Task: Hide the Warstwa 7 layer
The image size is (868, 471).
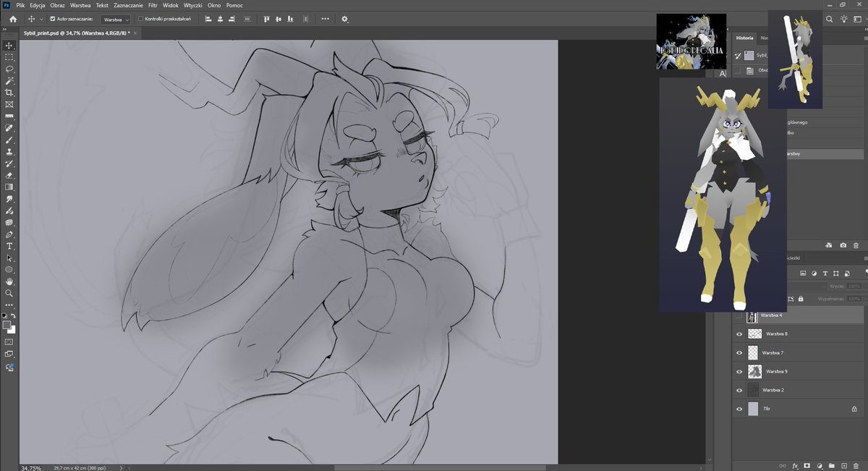Action: pos(739,352)
